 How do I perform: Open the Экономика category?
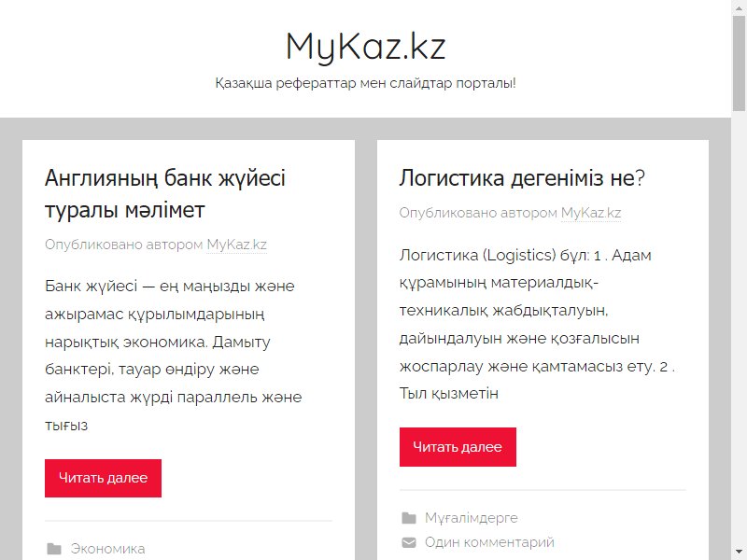click(107, 549)
